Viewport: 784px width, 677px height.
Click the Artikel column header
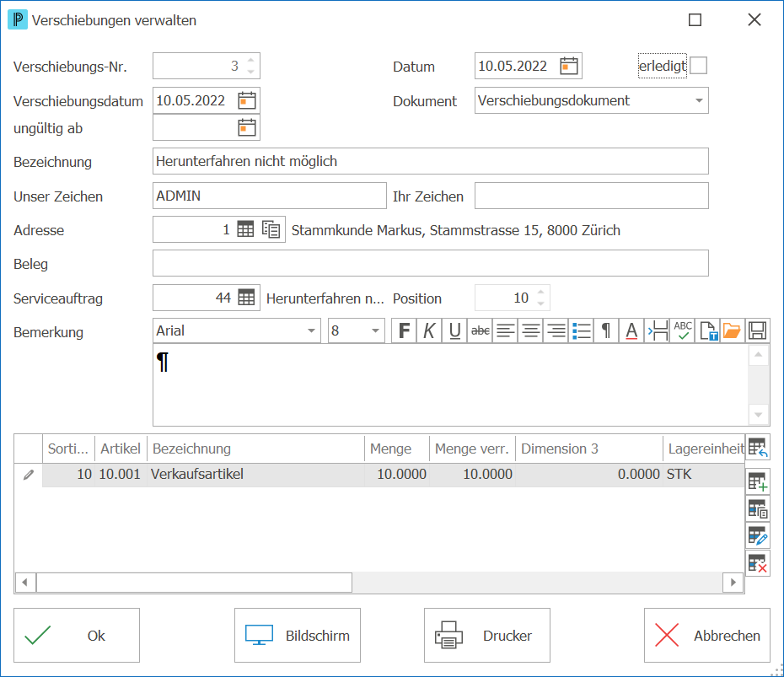point(121,449)
